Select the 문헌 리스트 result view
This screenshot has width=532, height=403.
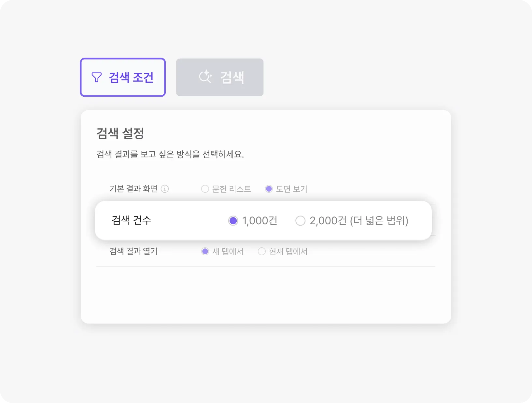point(205,189)
